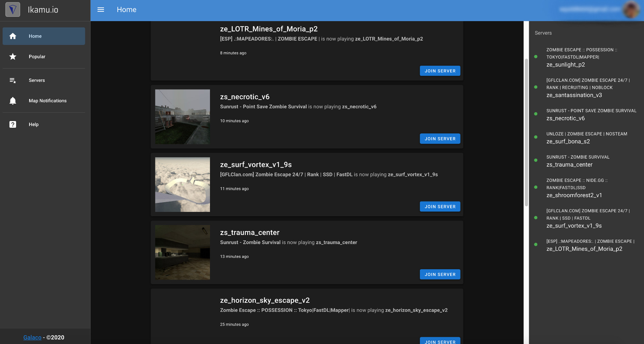The height and width of the screenshot is (344, 644).
Task: Open the Galaco link in the footer
Action: pyautogui.click(x=32, y=337)
